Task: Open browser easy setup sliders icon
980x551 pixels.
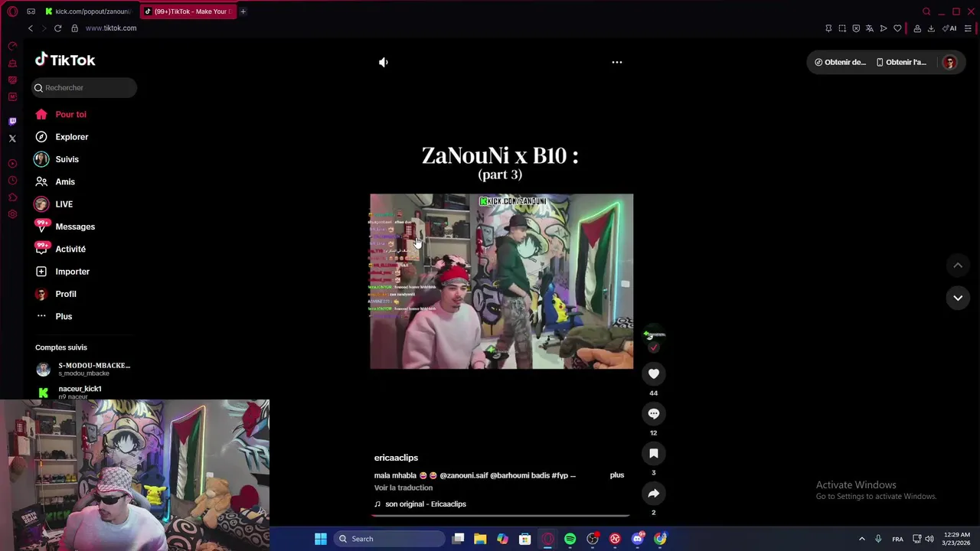Action: (x=968, y=28)
